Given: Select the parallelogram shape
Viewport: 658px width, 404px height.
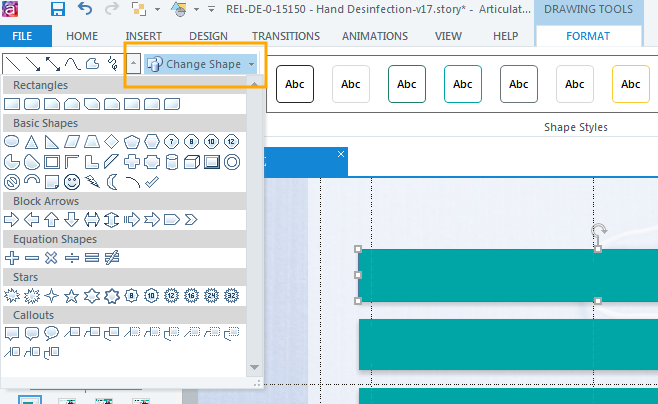Looking at the screenshot, I should [x=72, y=142].
